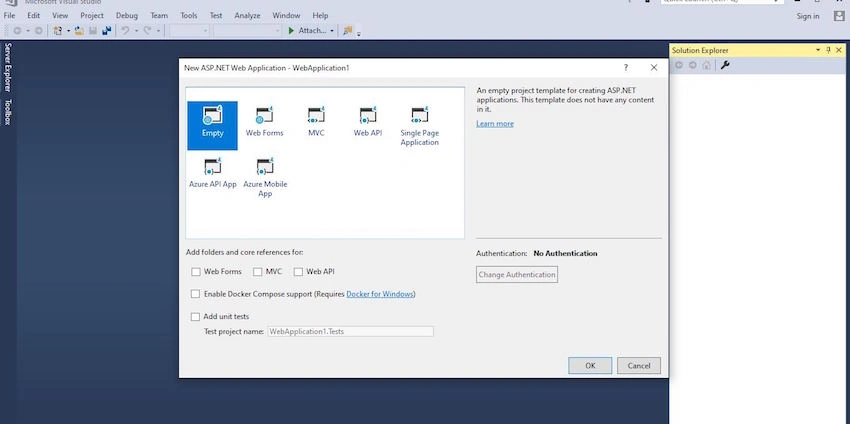
Task: Click the account avatar icon beside Sign in
Action: 839,16
